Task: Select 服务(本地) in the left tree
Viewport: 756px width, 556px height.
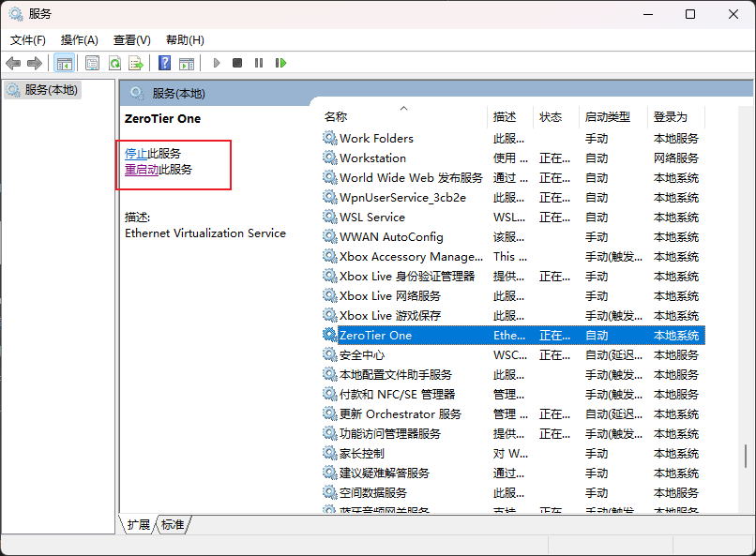Action: point(51,90)
